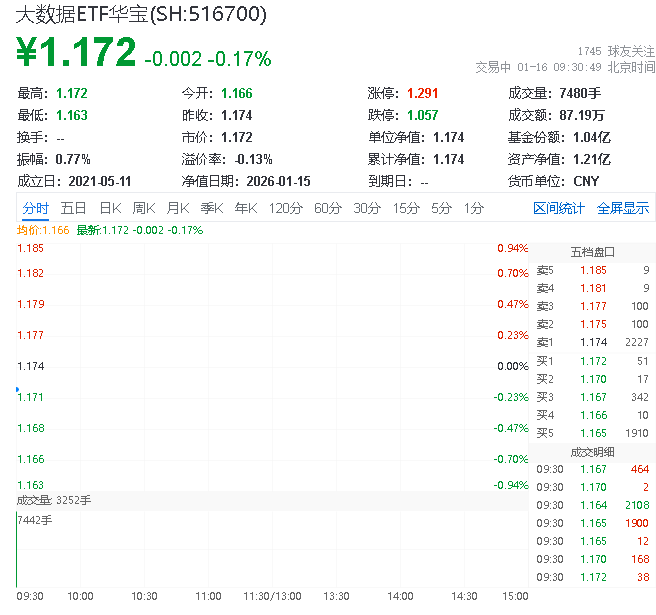Click the 买5 order row with 1910 lots
The width and height of the screenshot is (656, 615).
[592, 433]
